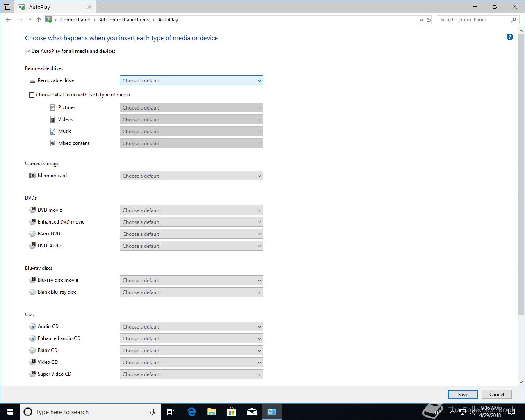Open Windows Start menu
This screenshot has width=525, height=420.
10,412
